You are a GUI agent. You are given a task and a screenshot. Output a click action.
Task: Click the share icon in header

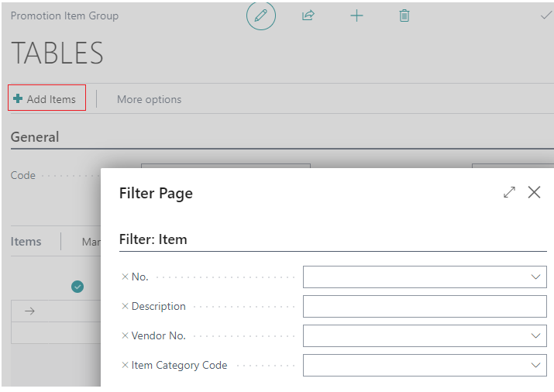308,15
